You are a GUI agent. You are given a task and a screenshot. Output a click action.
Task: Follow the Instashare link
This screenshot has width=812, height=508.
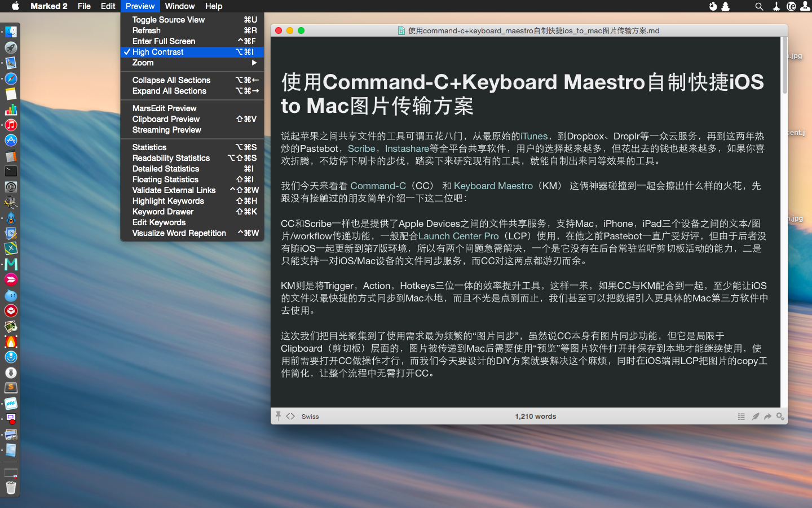407,148
